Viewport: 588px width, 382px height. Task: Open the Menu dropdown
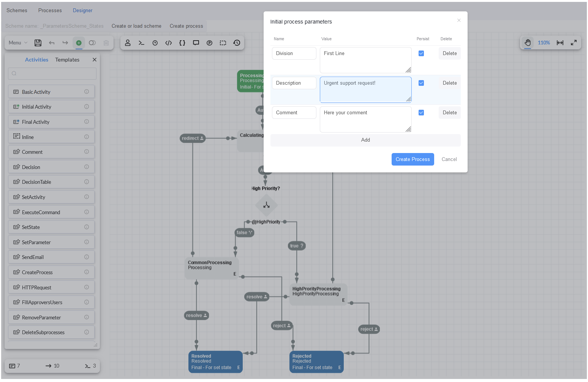(x=18, y=43)
